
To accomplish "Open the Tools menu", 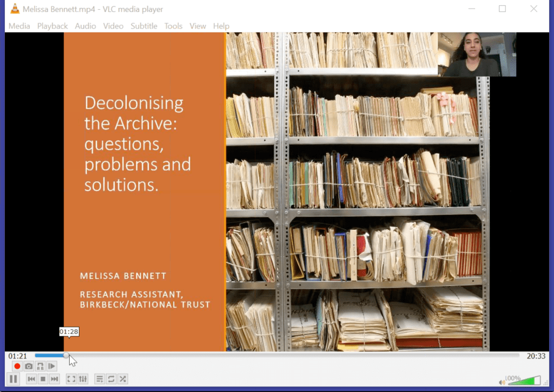I will (x=173, y=26).
